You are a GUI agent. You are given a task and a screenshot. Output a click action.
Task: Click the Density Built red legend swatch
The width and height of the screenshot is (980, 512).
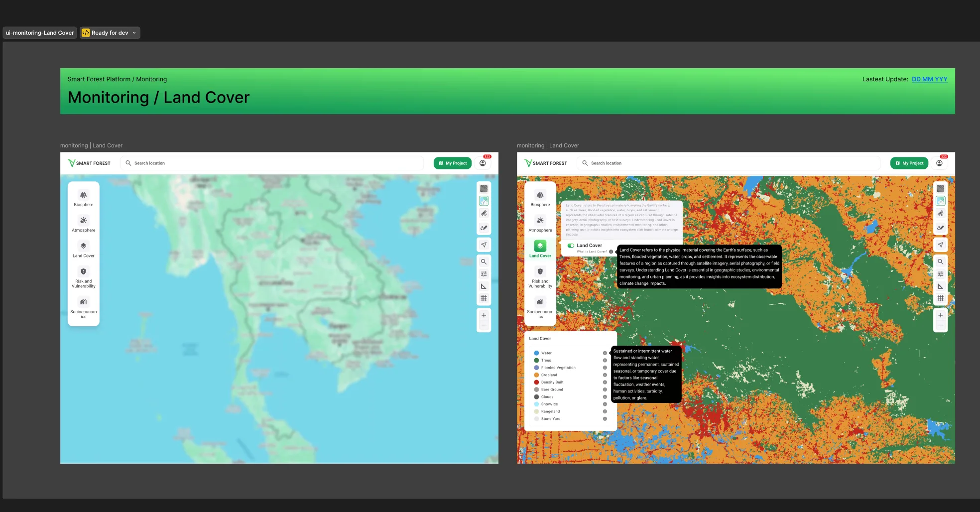[536, 383]
